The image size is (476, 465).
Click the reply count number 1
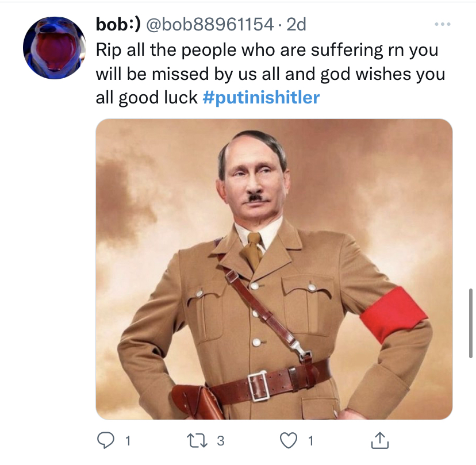(x=127, y=441)
